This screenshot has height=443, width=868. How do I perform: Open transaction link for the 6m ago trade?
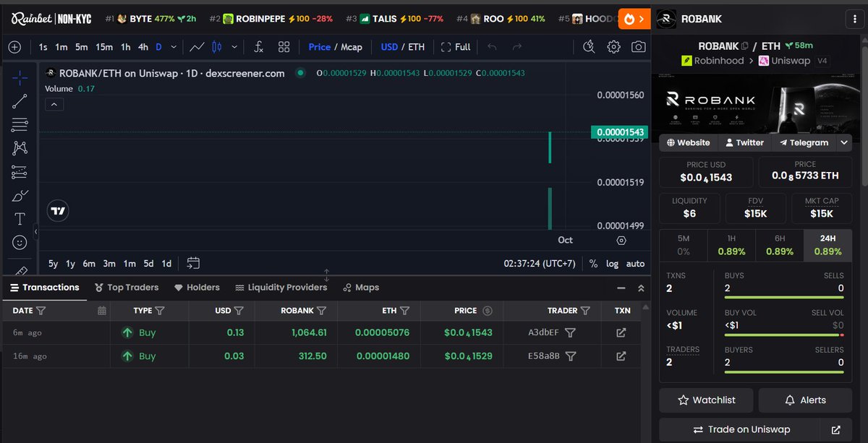tap(621, 333)
